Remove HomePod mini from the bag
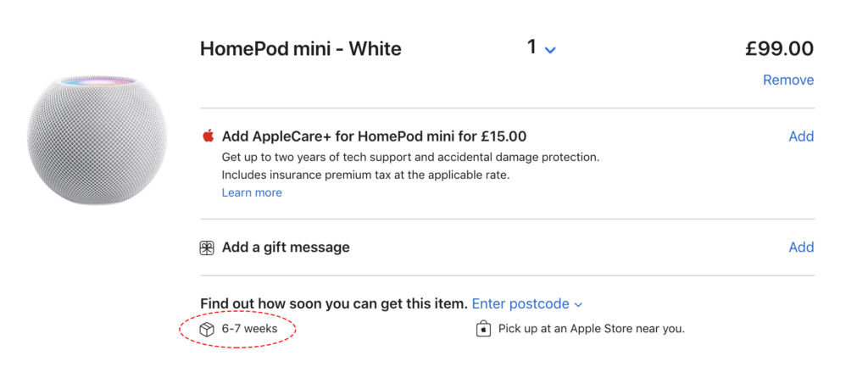 (787, 81)
